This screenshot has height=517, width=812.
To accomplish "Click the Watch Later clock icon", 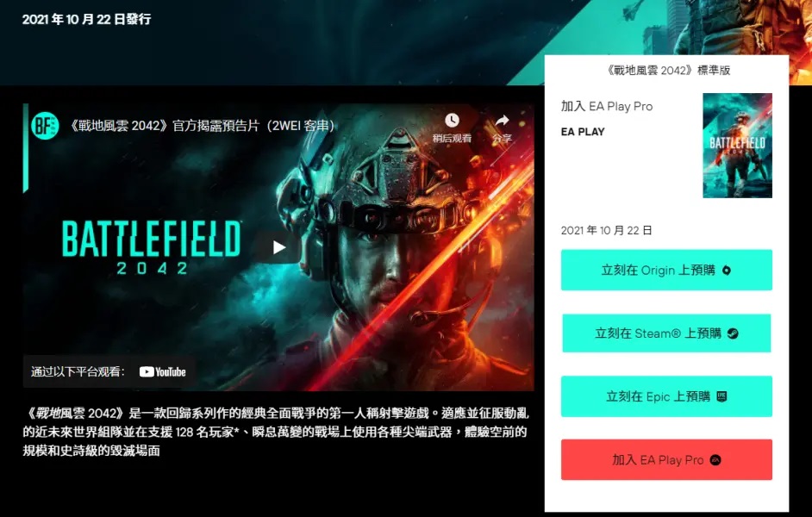I will 452,120.
